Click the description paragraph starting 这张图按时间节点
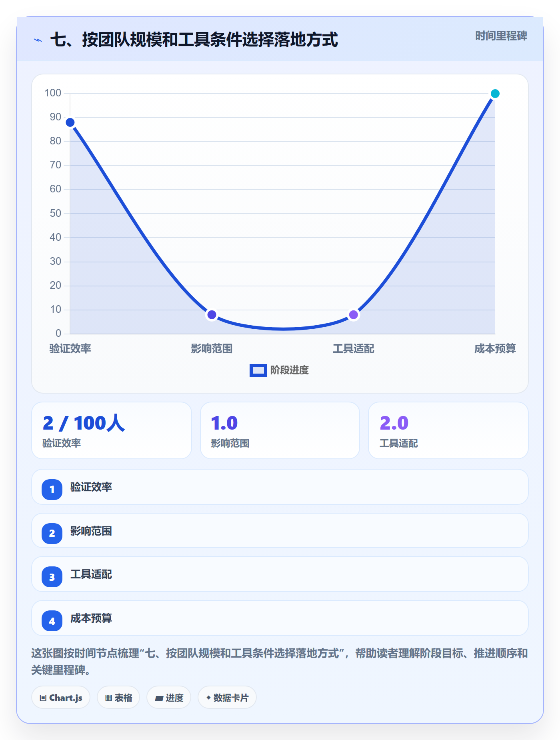This screenshot has width=560, height=740. tap(280, 662)
